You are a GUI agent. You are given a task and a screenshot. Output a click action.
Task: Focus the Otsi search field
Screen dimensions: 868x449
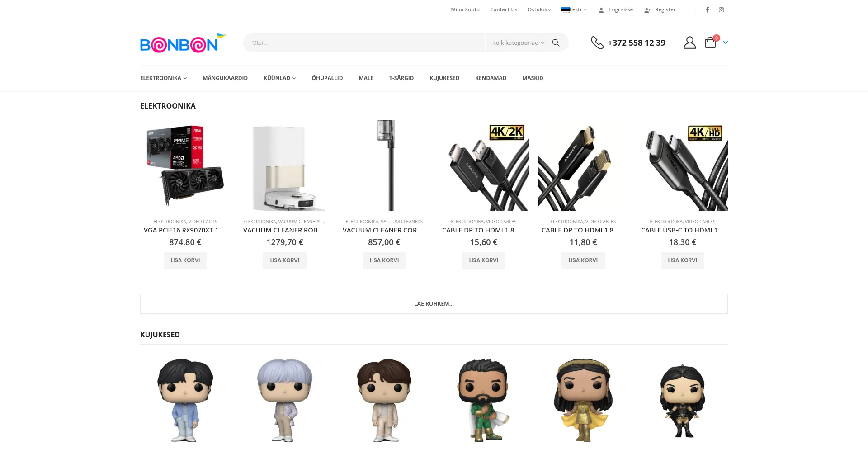(364, 43)
